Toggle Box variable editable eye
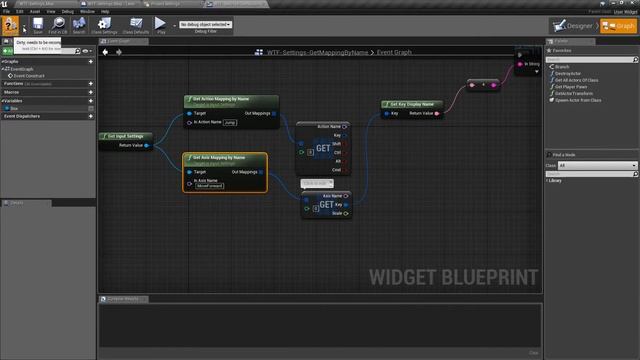 [91, 109]
